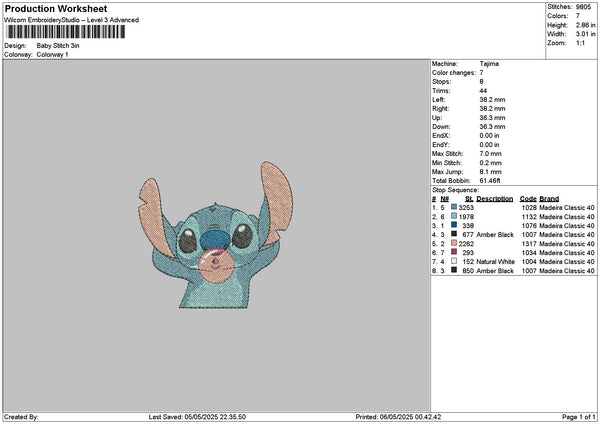Click the pink swatch with code 1317
This screenshot has width=600, height=424.
point(456,243)
